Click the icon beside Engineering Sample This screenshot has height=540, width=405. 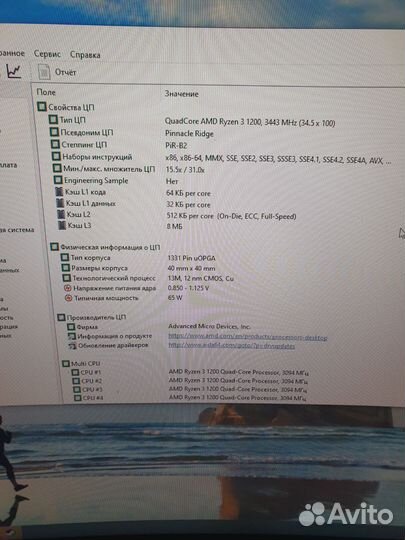coord(58,180)
